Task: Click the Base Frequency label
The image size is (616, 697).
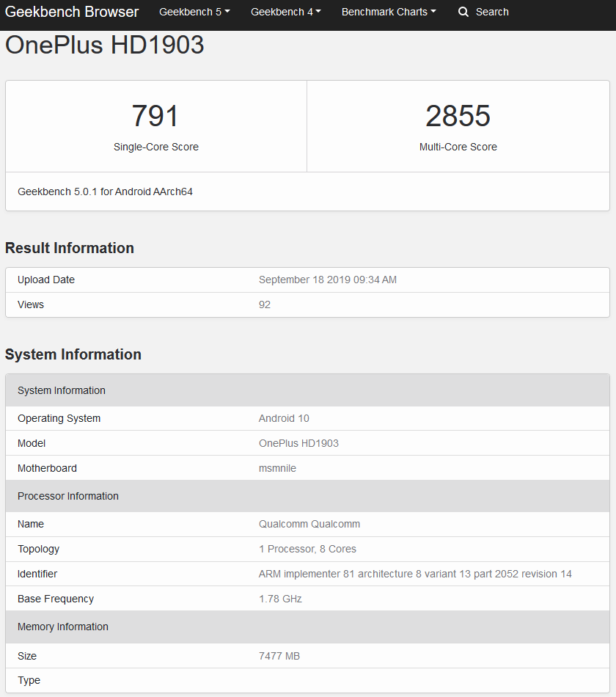Action: (56, 599)
